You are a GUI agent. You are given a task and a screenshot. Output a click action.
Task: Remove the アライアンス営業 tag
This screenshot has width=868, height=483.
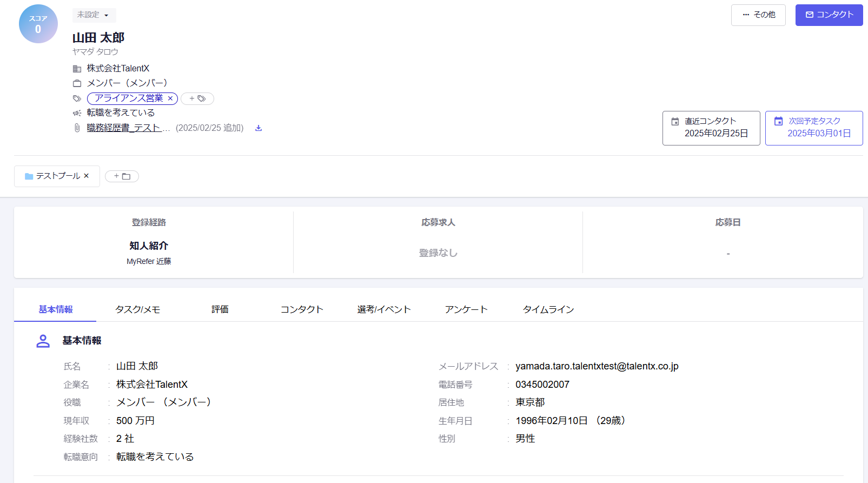[x=170, y=98]
